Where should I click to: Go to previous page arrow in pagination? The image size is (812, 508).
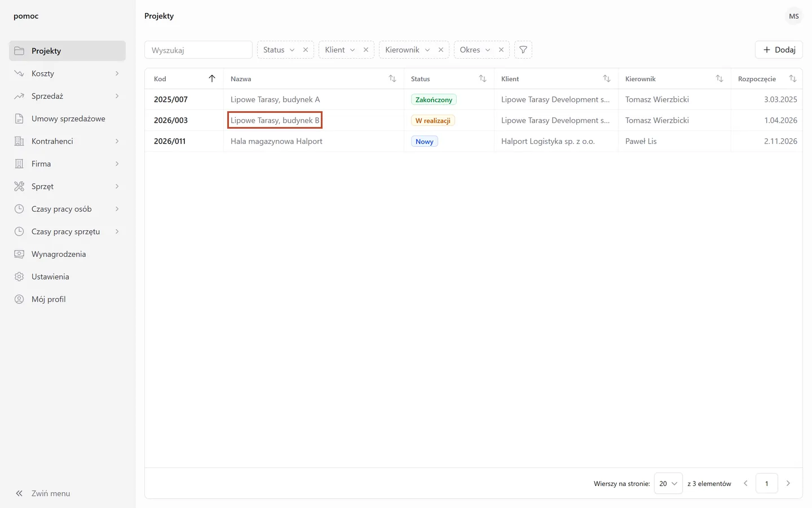coord(745,484)
